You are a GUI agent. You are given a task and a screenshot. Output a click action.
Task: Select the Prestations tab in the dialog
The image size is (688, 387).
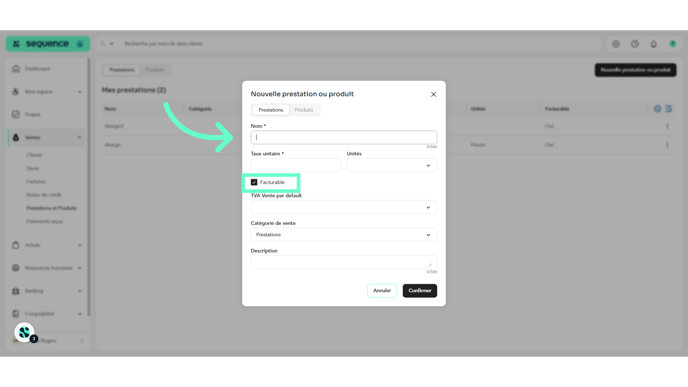[x=271, y=110]
